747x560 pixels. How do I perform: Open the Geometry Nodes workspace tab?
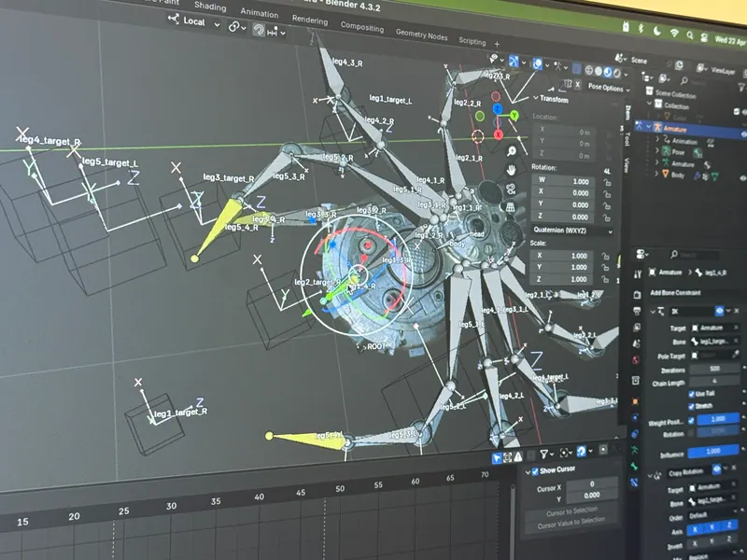421,35
